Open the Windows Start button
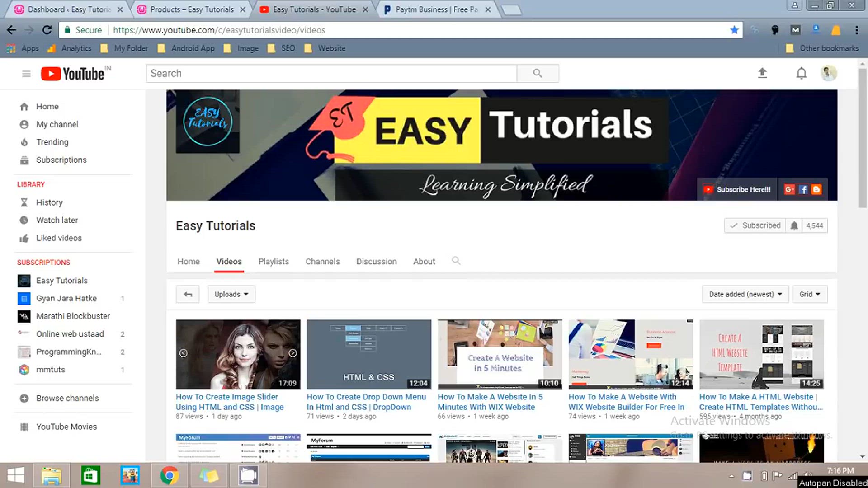Screen dimensions: 868x488 [x=16, y=475]
